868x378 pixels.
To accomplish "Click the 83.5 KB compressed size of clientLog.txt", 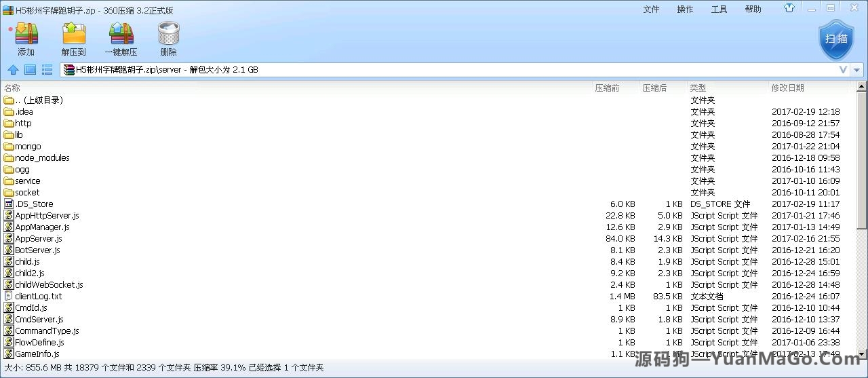I will point(668,296).
